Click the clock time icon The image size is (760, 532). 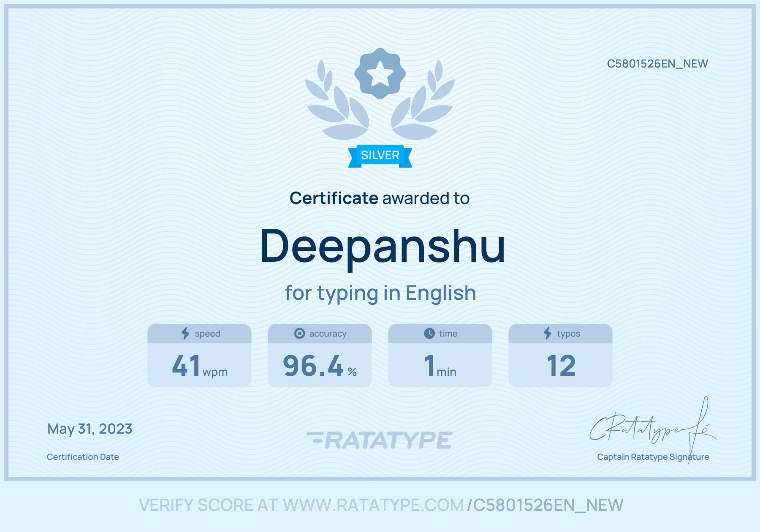click(429, 334)
